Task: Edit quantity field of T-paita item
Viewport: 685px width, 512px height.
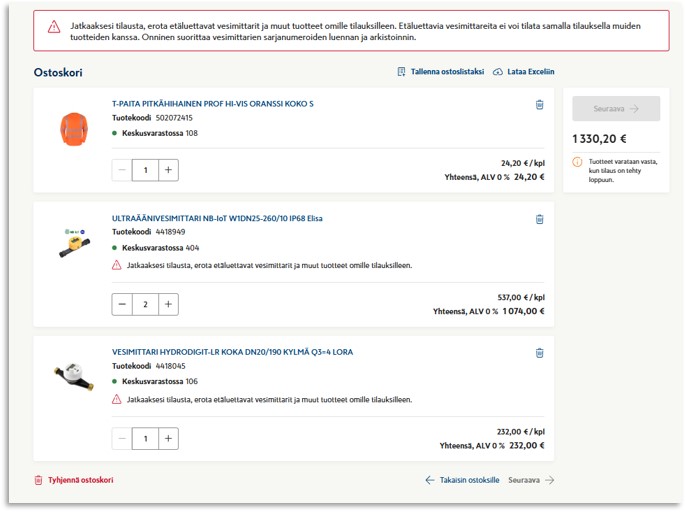Action: point(145,170)
